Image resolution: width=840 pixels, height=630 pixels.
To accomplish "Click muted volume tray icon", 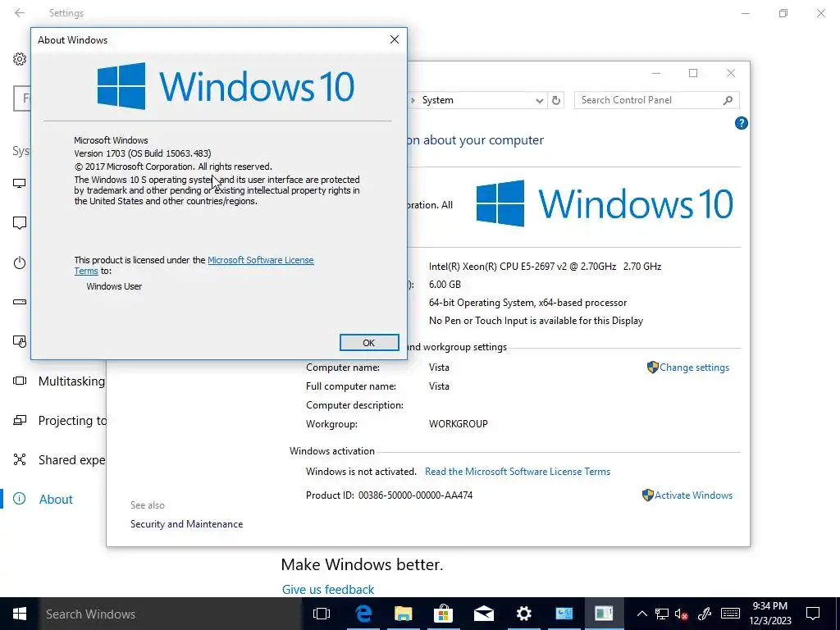I will pyautogui.click(x=682, y=614).
